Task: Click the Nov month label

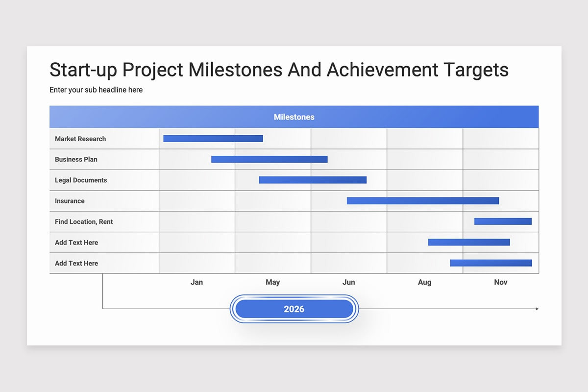Action: click(501, 282)
